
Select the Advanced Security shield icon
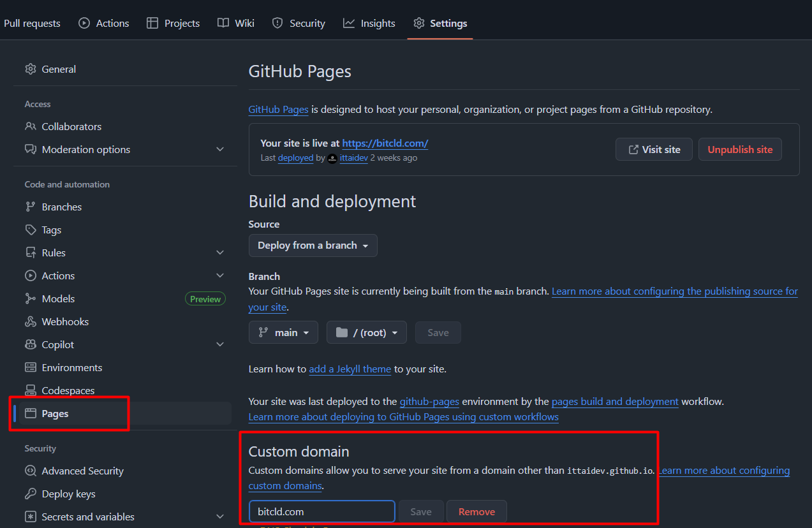tap(31, 471)
